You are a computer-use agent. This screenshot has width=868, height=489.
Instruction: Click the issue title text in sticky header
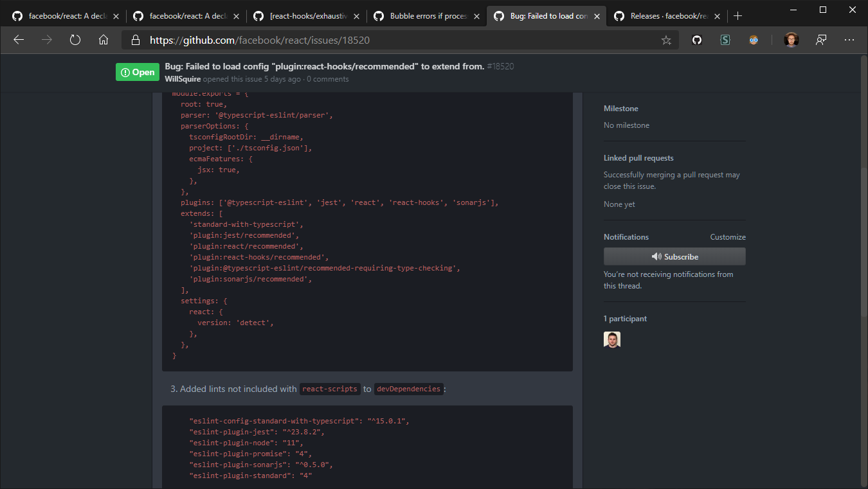pos(325,66)
